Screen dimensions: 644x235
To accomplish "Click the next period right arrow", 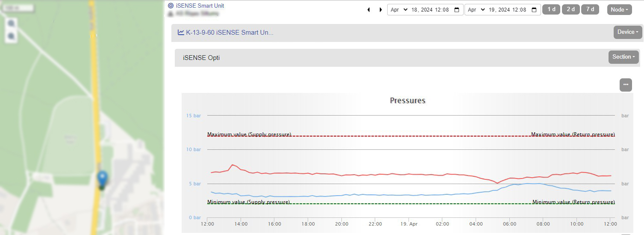I will 380,10.
